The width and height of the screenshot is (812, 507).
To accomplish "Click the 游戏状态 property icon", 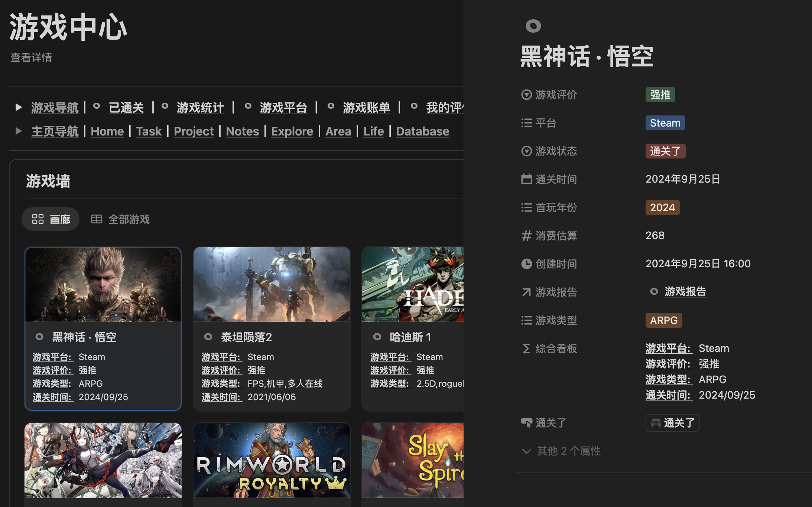I will (526, 151).
